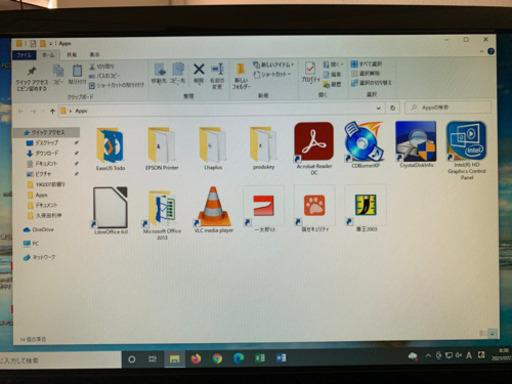Click Select none (選択解除) in ribbon
Viewport: 512px width, 384px height.
pos(365,73)
